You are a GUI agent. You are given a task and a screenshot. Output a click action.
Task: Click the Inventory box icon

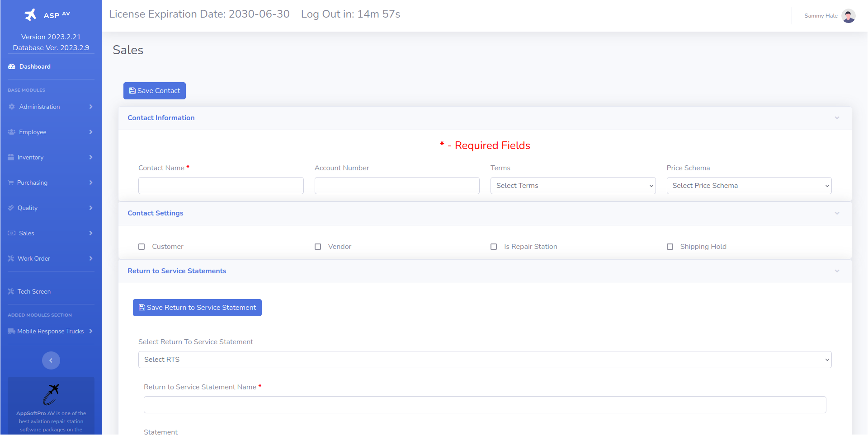point(11,157)
